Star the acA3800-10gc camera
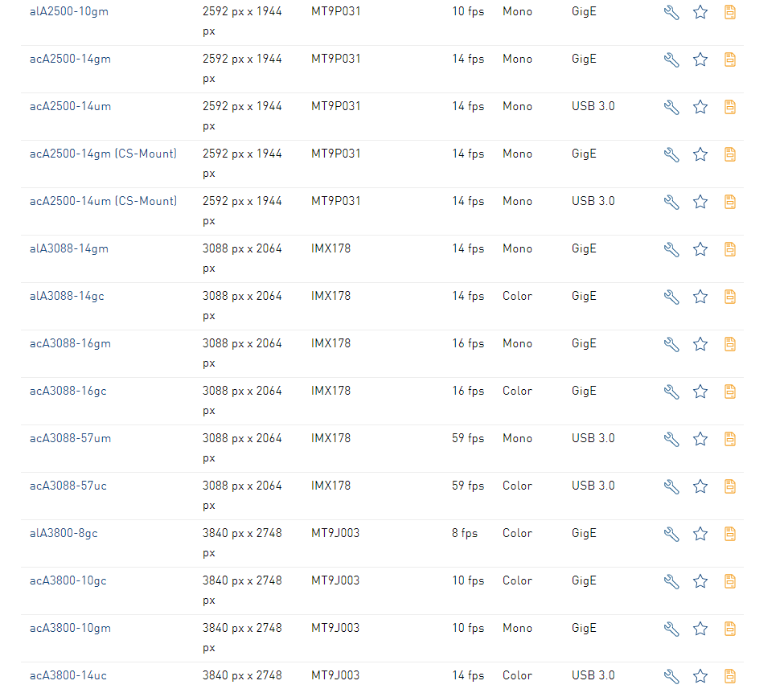Viewport: 784px width, 693px height. [700, 581]
